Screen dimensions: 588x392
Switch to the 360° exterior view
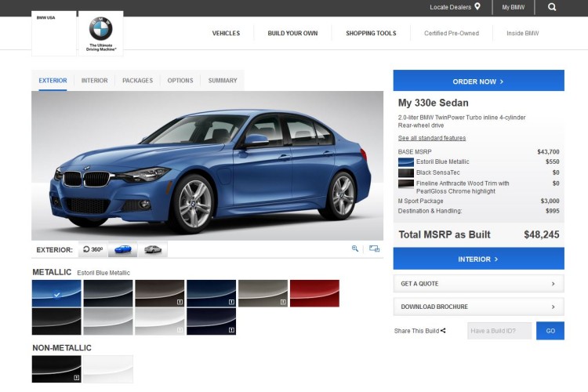click(x=93, y=249)
